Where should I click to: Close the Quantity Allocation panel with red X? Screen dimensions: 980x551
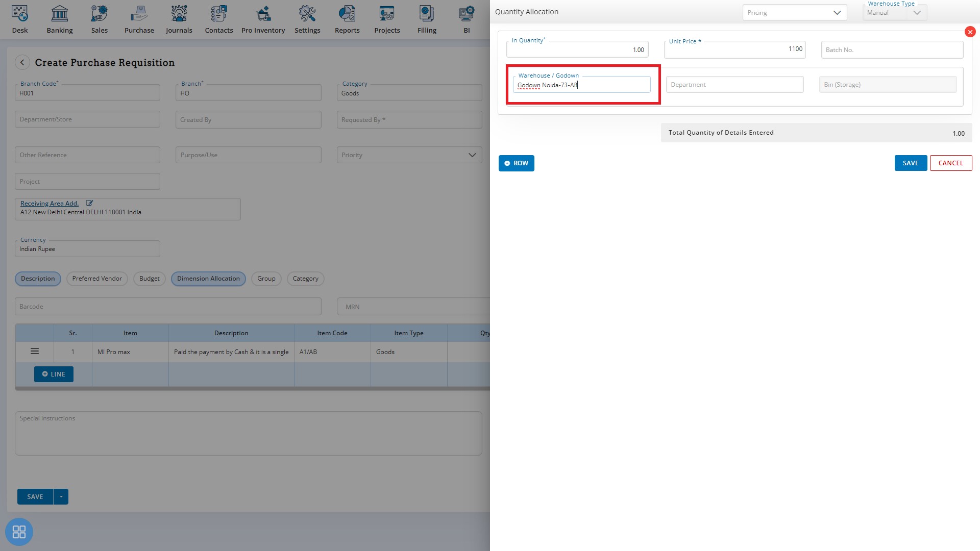click(970, 32)
